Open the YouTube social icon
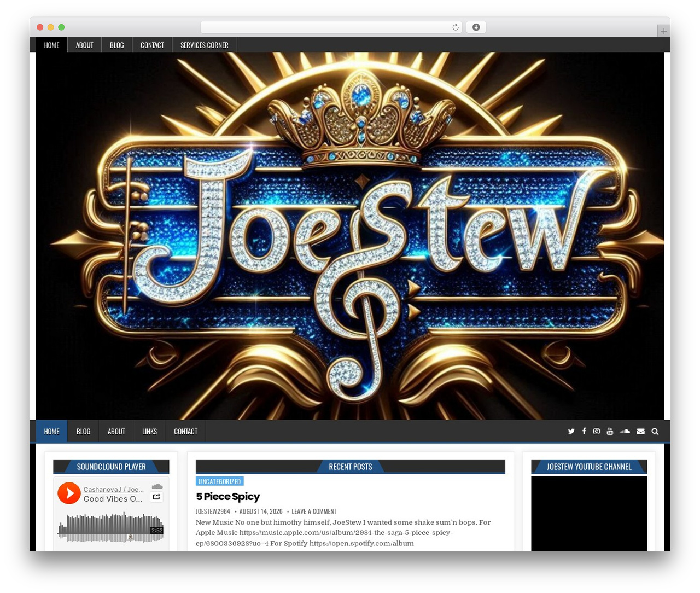The width and height of the screenshot is (700, 593). click(x=610, y=431)
